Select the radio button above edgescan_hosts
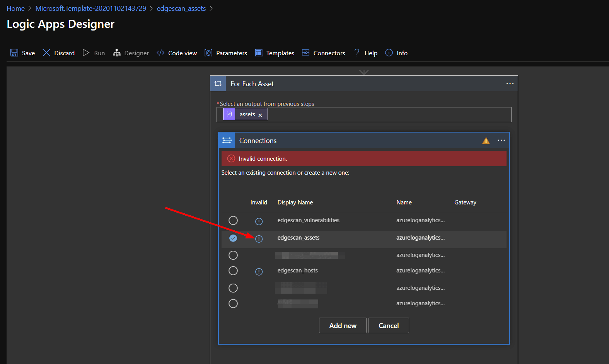 tap(233, 255)
